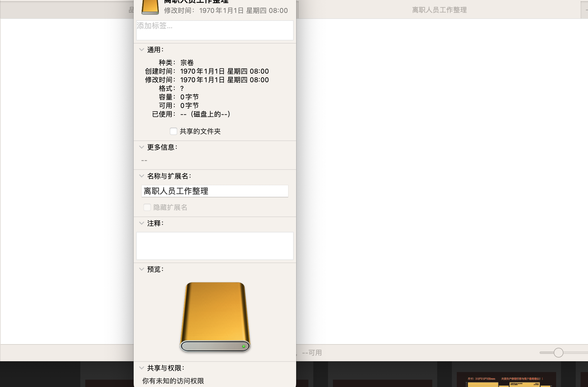Switch to the 离职人员工作整理 Finder tab
Image resolution: width=588 pixels, height=387 pixels.
[x=439, y=10]
